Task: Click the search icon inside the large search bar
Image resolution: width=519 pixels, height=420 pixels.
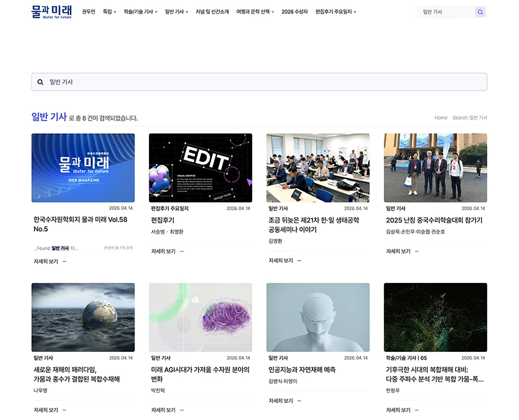Action: point(40,81)
